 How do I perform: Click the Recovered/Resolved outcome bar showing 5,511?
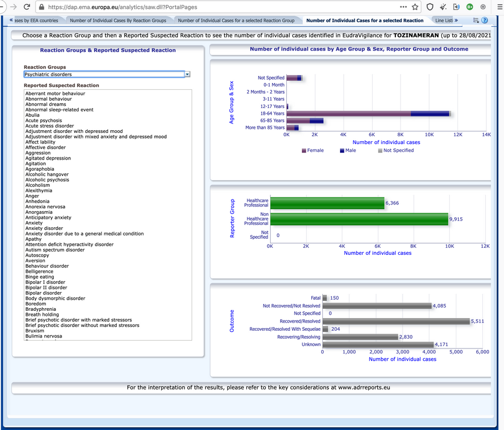click(x=396, y=321)
